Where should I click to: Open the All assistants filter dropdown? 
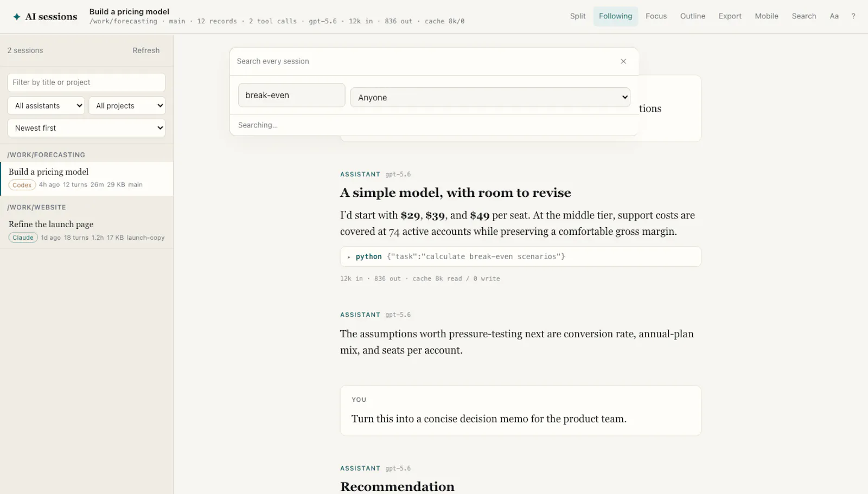point(46,106)
